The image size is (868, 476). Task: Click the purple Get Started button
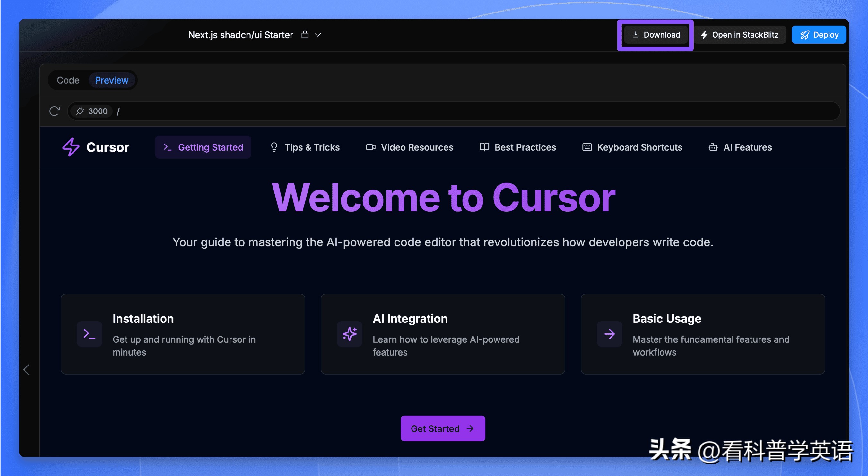(x=442, y=428)
